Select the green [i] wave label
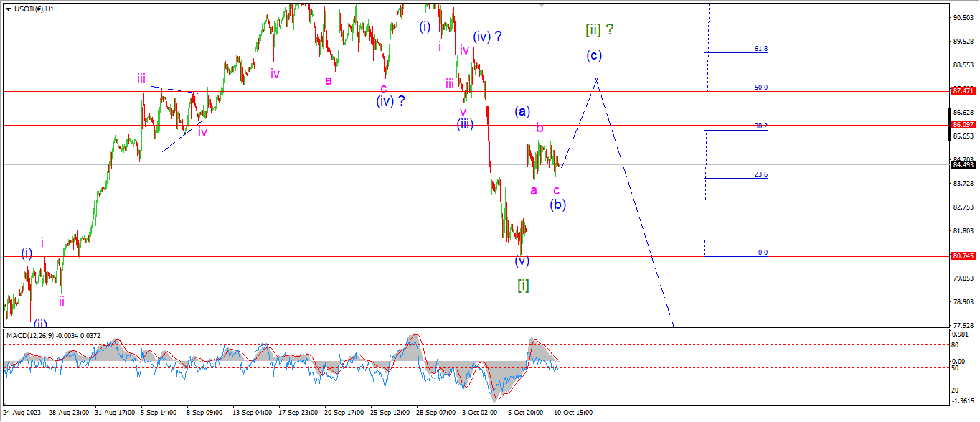 pos(524,285)
